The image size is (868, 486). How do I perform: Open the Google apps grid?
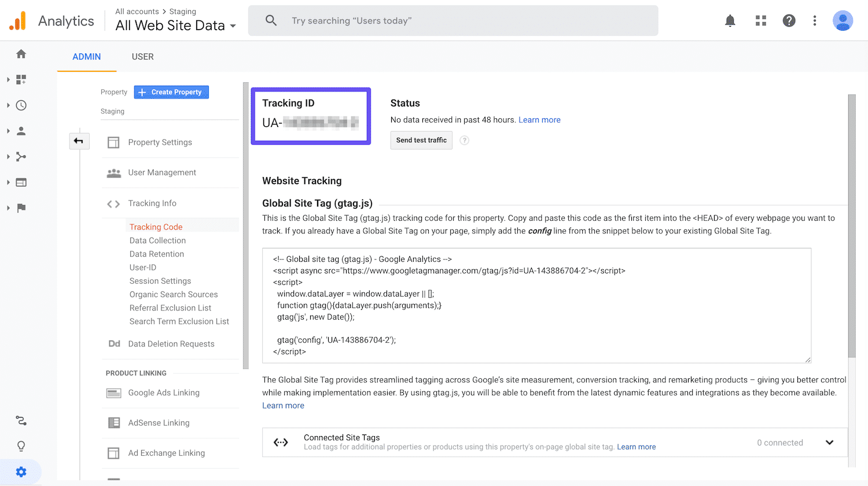760,20
